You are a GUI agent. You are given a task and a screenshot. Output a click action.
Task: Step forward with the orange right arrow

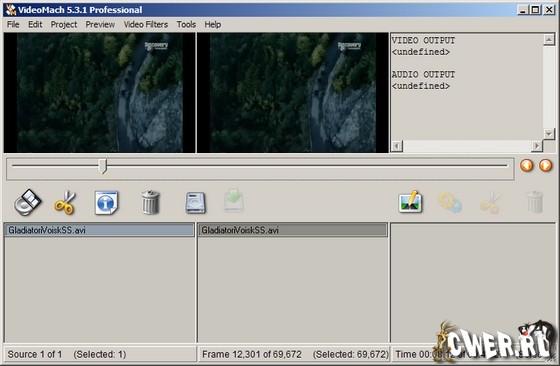click(545, 165)
